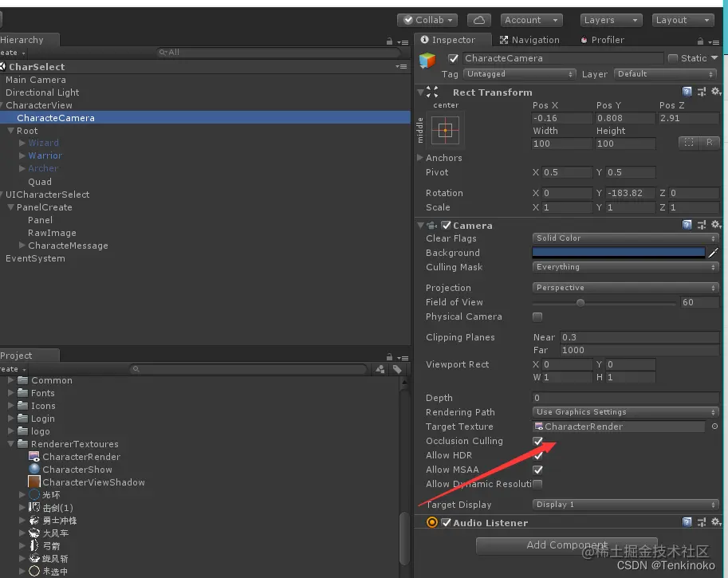
Task: Open the Collab menu button
Action: pyautogui.click(x=427, y=20)
